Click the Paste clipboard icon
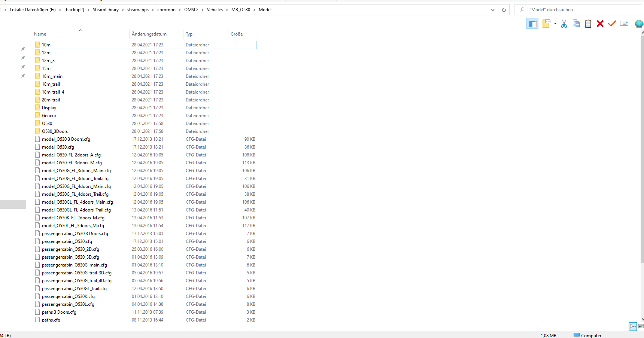This screenshot has height=338, width=644. [x=588, y=24]
